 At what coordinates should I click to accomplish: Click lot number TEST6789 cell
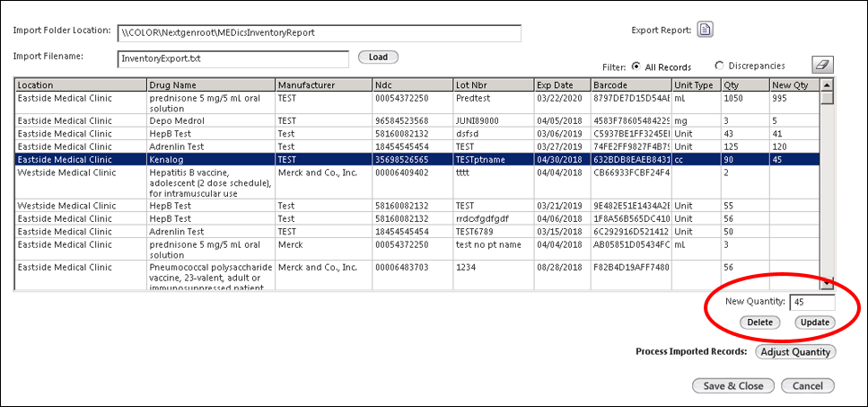coord(494,232)
